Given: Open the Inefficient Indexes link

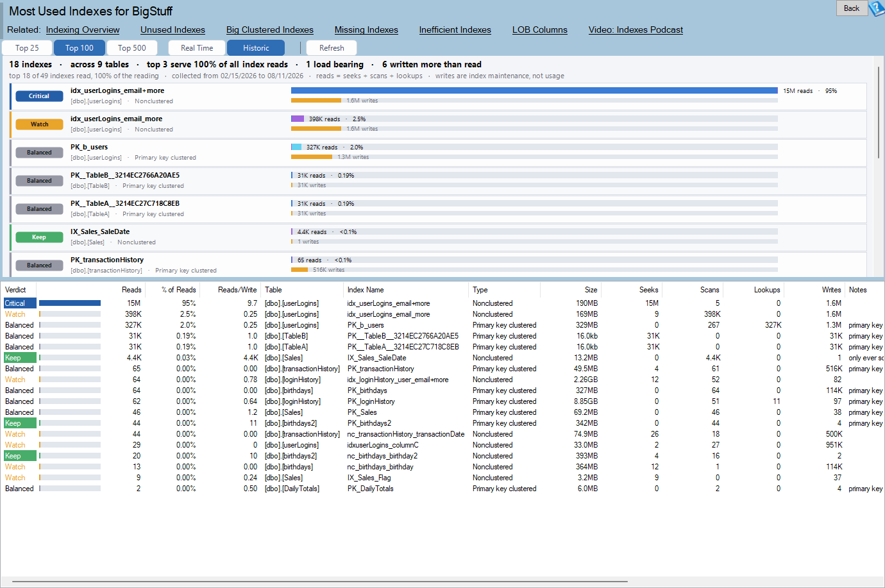Looking at the screenshot, I should (455, 29).
